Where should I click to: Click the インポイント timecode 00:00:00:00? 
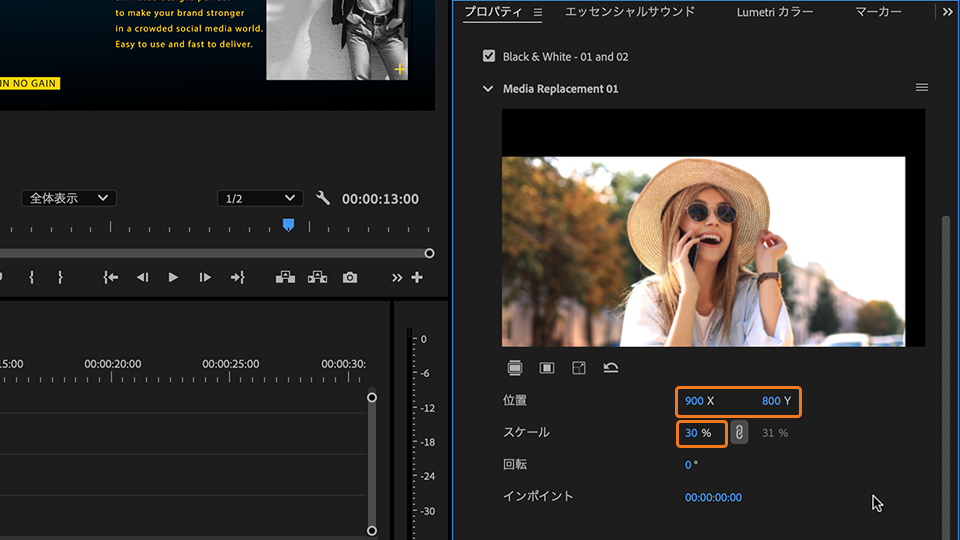713,497
